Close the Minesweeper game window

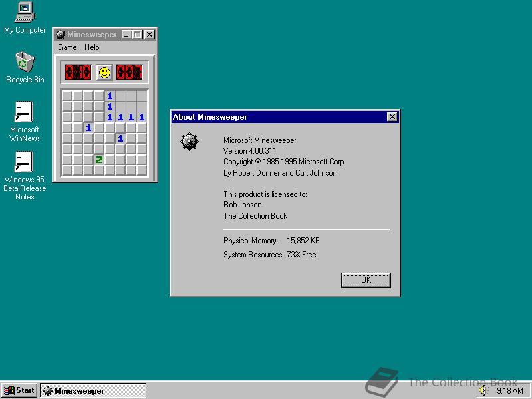(150, 35)
